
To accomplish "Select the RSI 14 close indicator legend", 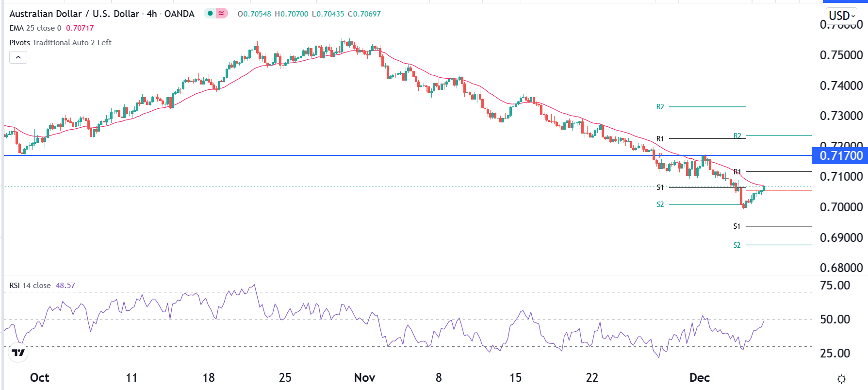I will (x=30, y=286).
